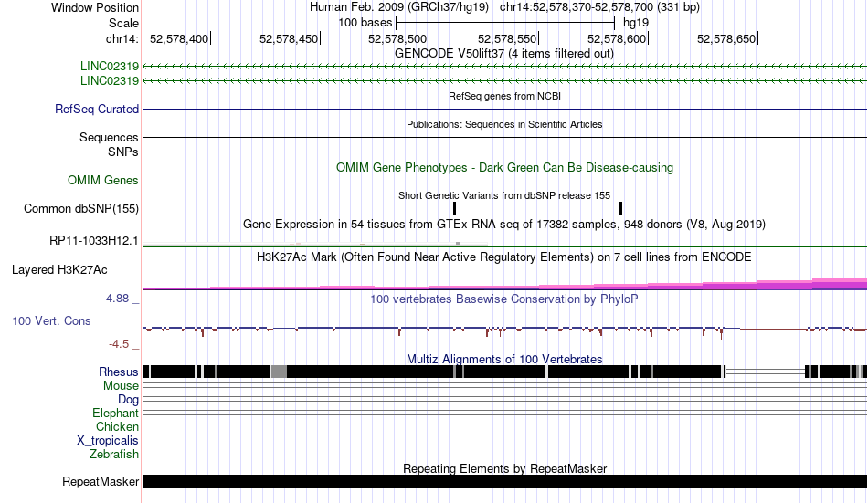Click the 100 bases scale bar
The width and height of the screenshot is (868, 503).
point(505,23)
